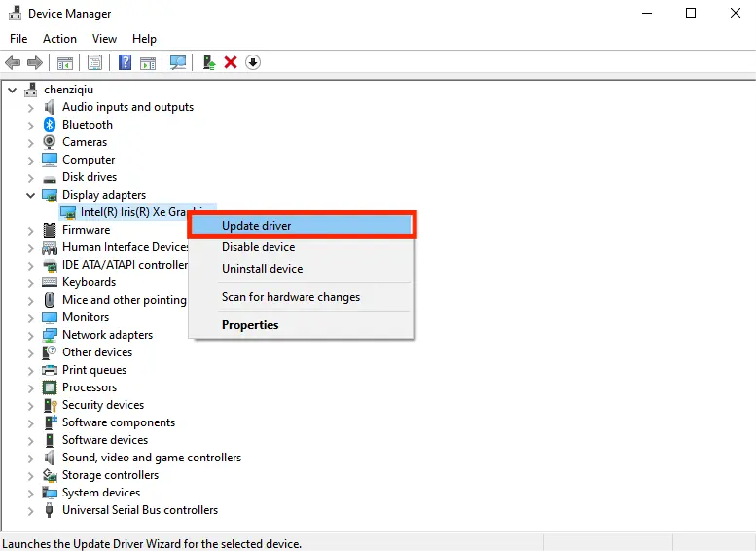The height and width of the screenshot is (551, 756).
Task: Expand Audio inputs and outputs chevron
Action: click(x=31, y=108)
